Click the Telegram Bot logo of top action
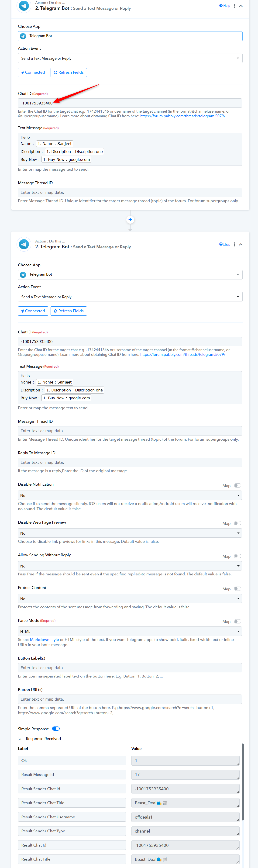Screen dimensions: 258x868 tap(24, 5)
